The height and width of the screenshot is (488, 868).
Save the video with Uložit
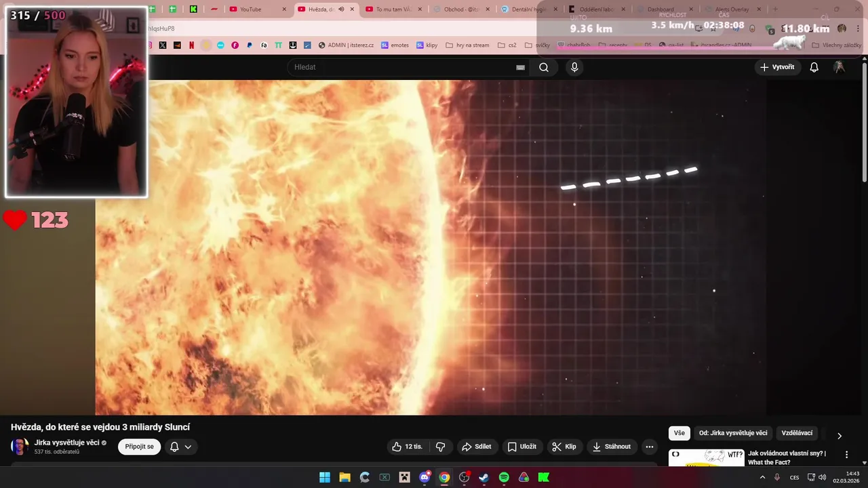point(522,447)
